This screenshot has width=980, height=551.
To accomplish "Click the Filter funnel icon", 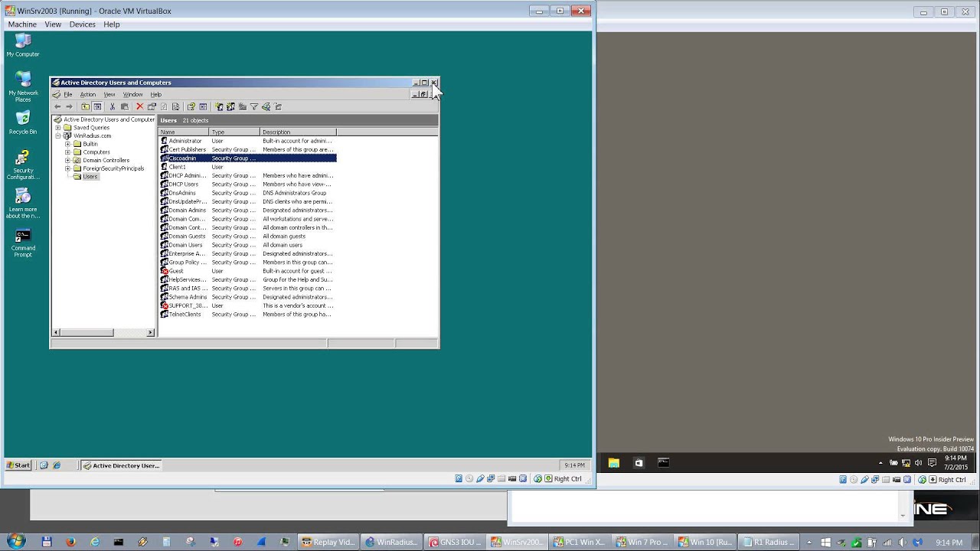I will click(254, 106).
